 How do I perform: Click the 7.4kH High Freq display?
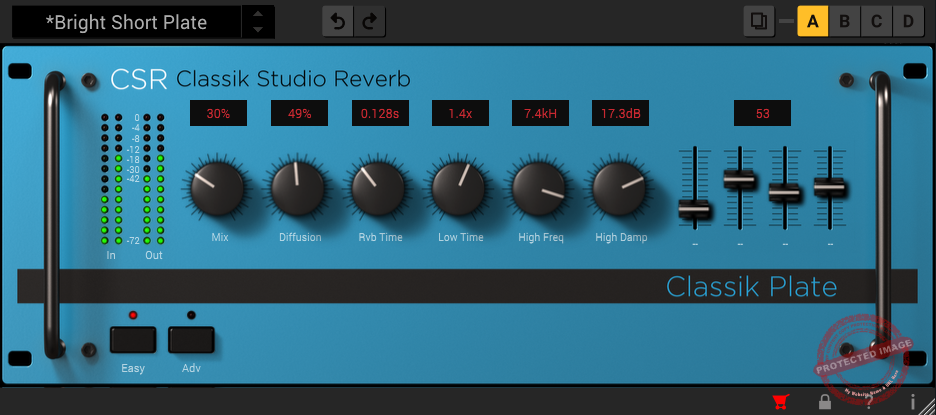(540, 113)
